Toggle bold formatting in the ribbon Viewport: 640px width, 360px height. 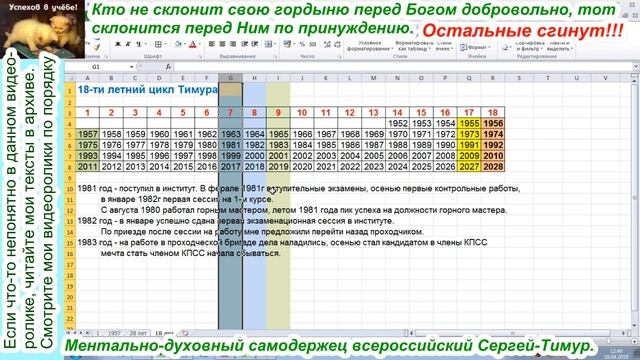[x=118, y=44]
